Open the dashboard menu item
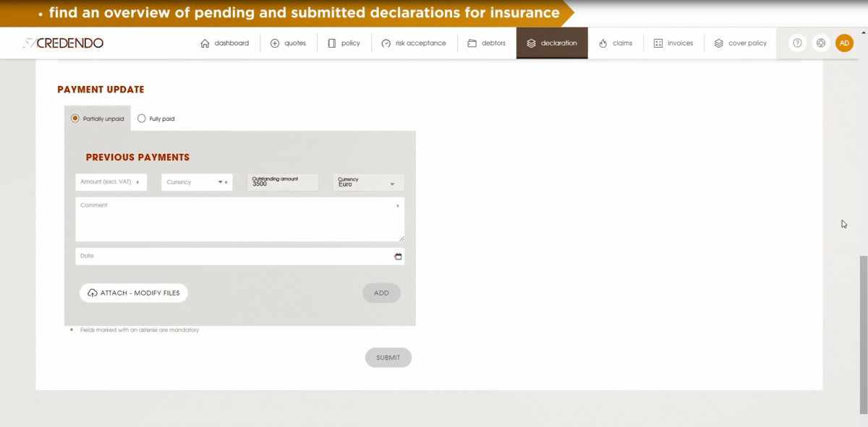Viewport: 868px width, 427px height. tap(224, 43)
